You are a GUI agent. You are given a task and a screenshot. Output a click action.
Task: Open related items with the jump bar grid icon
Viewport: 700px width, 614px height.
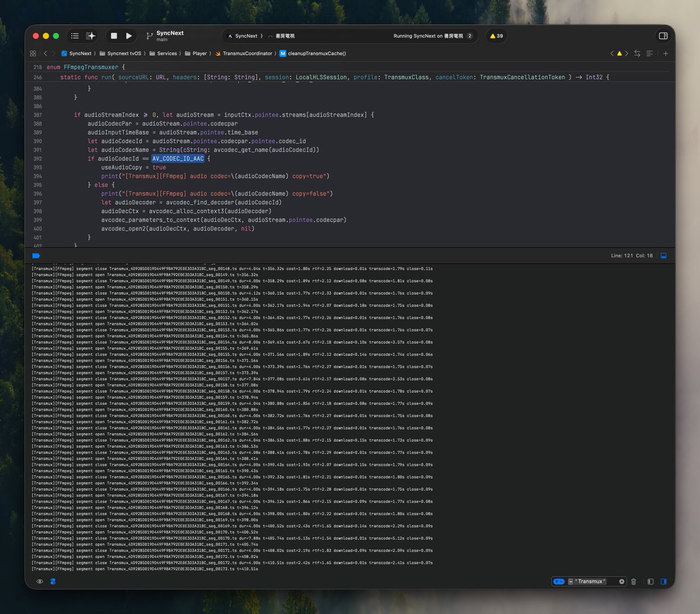[x=33, y=53]
